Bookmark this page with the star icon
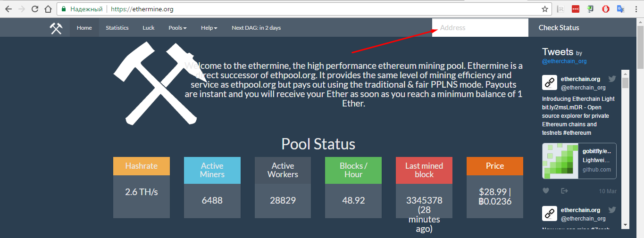The width and height of the screenshot is (644, 238). 544,9
